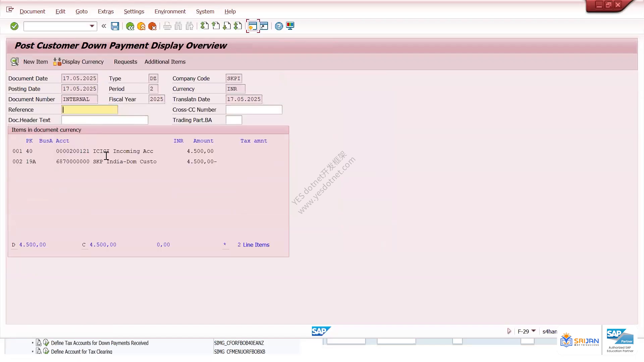Click the red Cancel icon
644x362 pixels.
point(152,26)
